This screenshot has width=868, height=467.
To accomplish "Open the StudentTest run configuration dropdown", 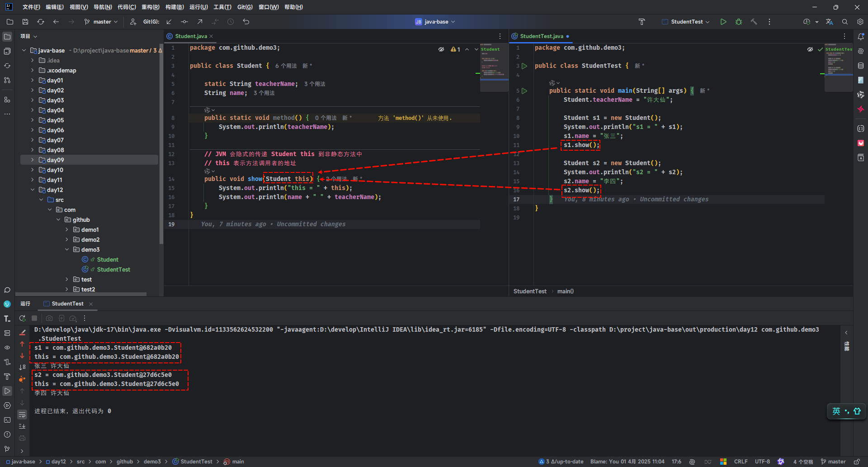I will pyautogui.click(x=686, y=22).
